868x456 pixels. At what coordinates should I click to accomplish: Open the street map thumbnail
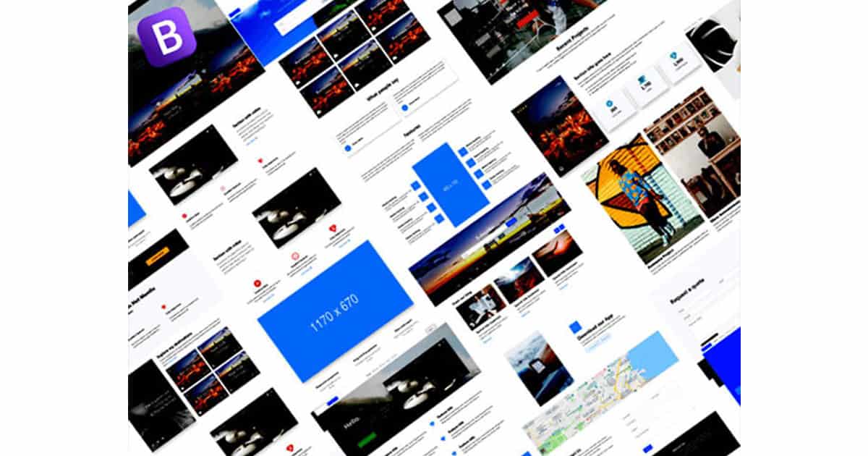point(579,413)
